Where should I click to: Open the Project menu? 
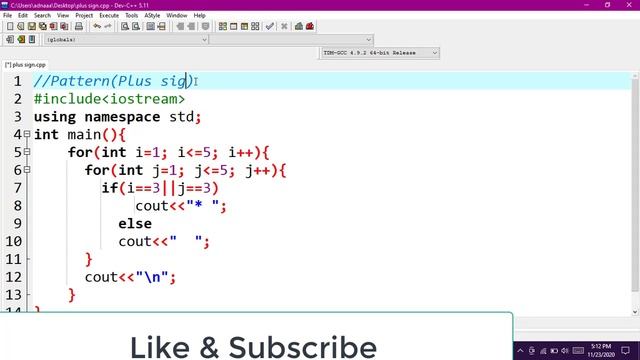click(x=84, y=16)
